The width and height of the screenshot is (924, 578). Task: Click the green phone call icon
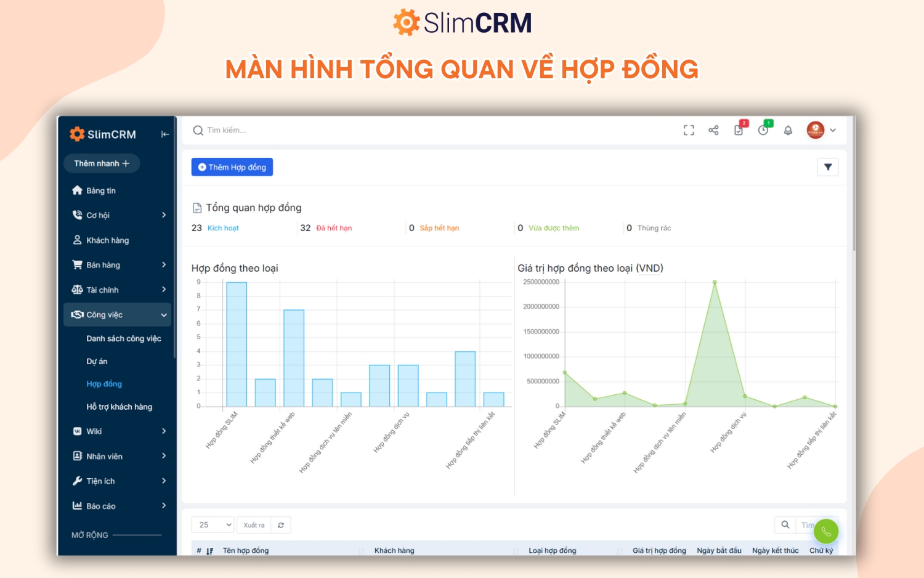(826, 531)
